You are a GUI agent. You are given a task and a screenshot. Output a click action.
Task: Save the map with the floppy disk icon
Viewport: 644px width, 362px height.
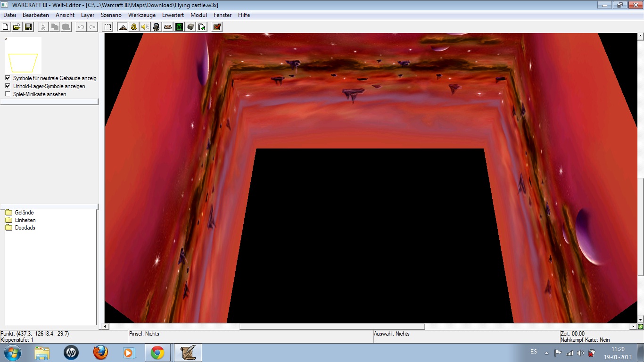[28, 27]
